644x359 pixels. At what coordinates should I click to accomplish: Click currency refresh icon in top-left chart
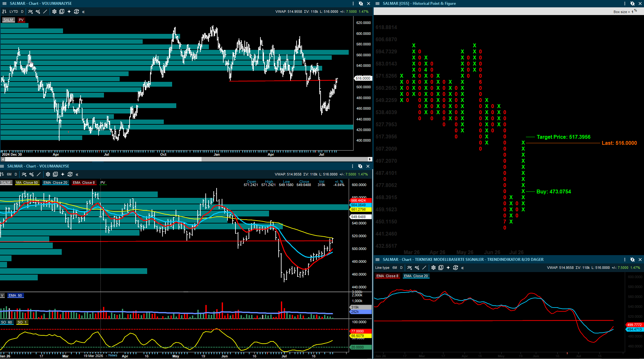coord(76,12)
